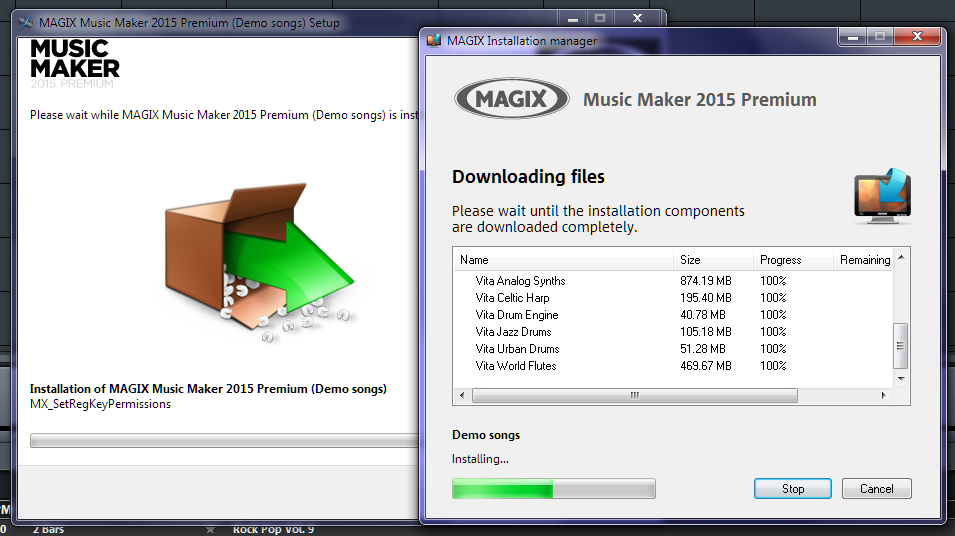955x536 pixels.
Task: Click the Demo songs install progress bar
Action: pyautogui.click(x=554, y=488)
